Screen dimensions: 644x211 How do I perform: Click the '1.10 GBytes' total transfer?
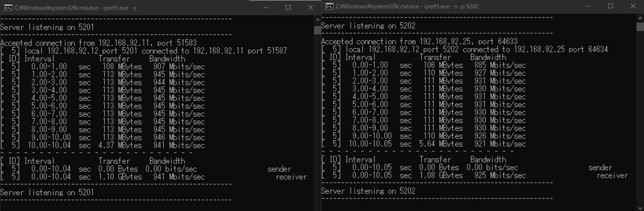point(120,176)
